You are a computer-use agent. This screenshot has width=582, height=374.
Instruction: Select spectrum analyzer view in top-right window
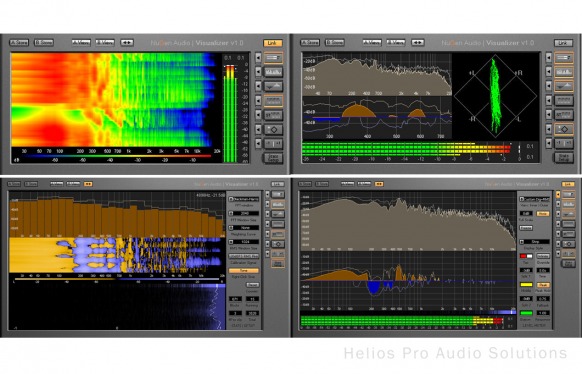pos(564,72)
